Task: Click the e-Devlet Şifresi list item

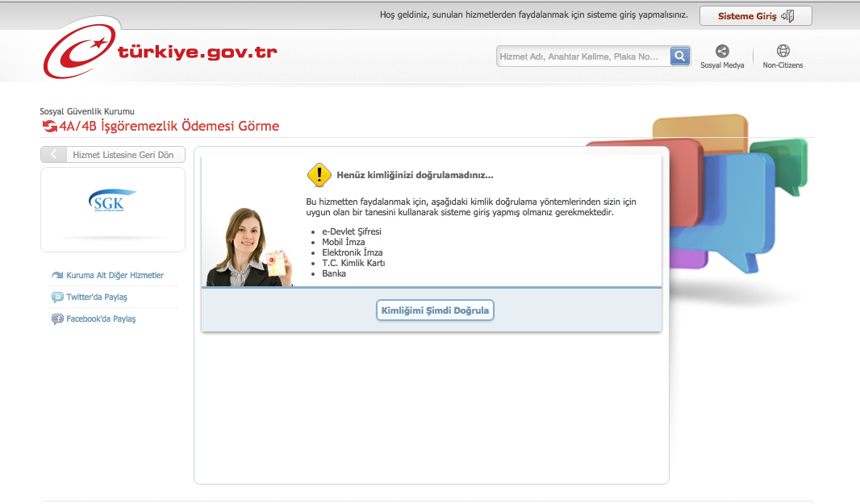Action: click(x=351, y=231)
